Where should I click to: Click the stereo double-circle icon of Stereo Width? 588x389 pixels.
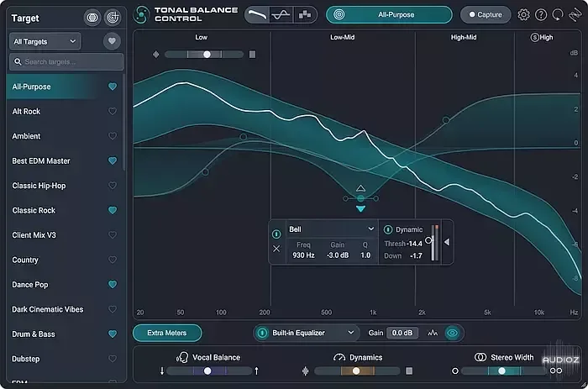pyautogui.click(x=556, y=371)
